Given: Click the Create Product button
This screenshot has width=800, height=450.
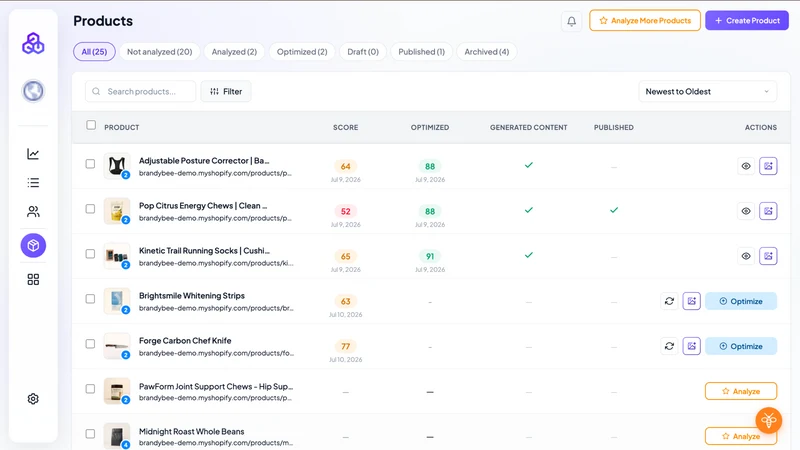Looking at the screenshot, I should tap(747, 20).
